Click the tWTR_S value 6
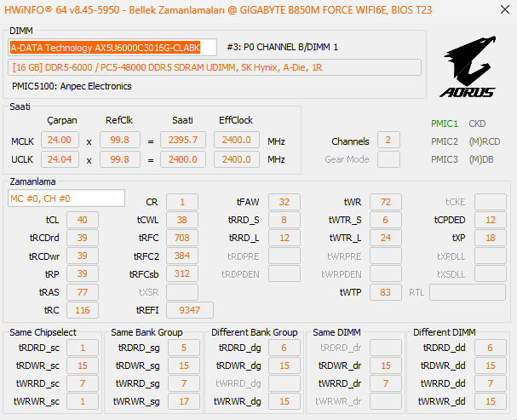This screenshot has width=517, height=420. [386, 220]
